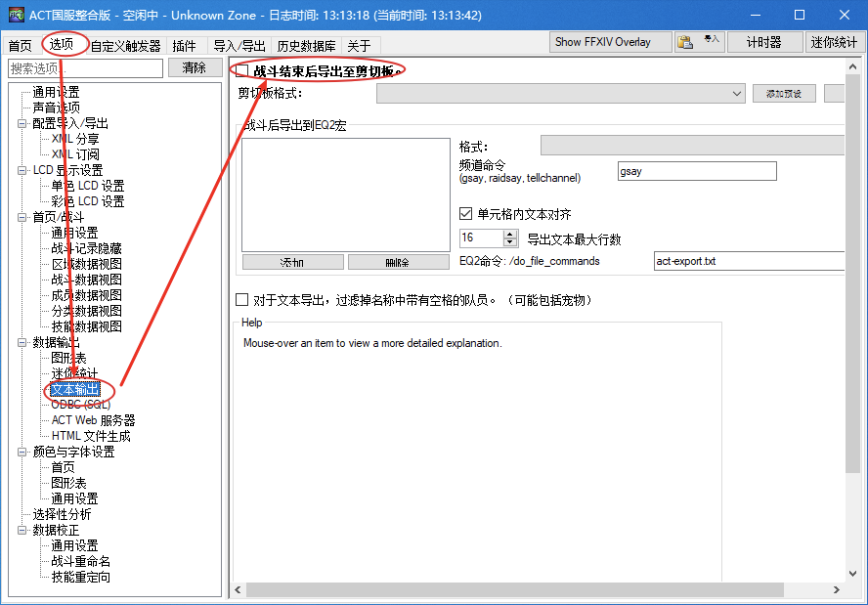This screenshot has height=605, width=868.
Task: Click the 迷你统计 button
Action: click(834, 42)
